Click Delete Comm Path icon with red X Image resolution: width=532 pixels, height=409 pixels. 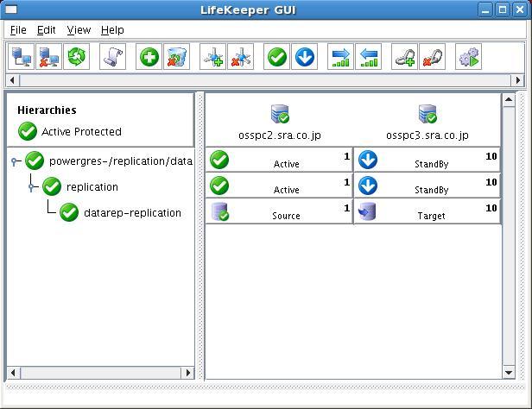pos(241,57)
